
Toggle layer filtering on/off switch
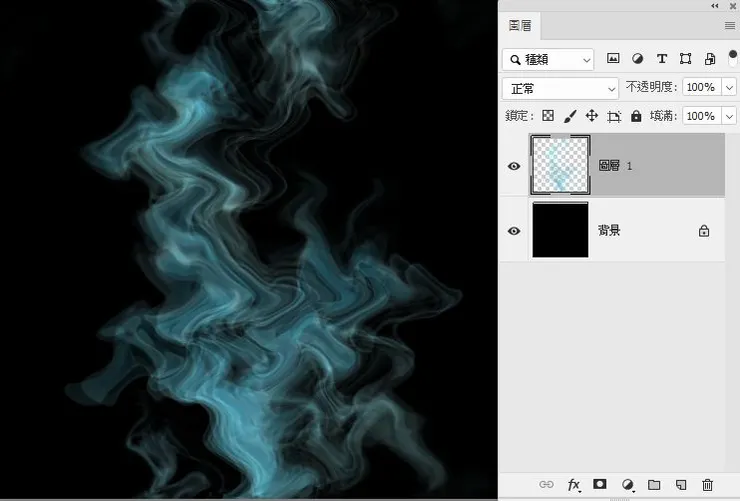pyautogui.click(x=732, y=58)
